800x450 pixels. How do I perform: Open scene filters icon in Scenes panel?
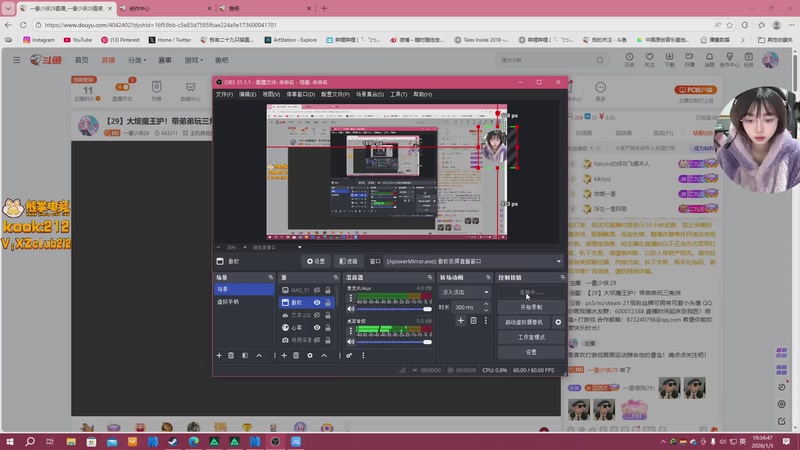click(x=245, y=356)
